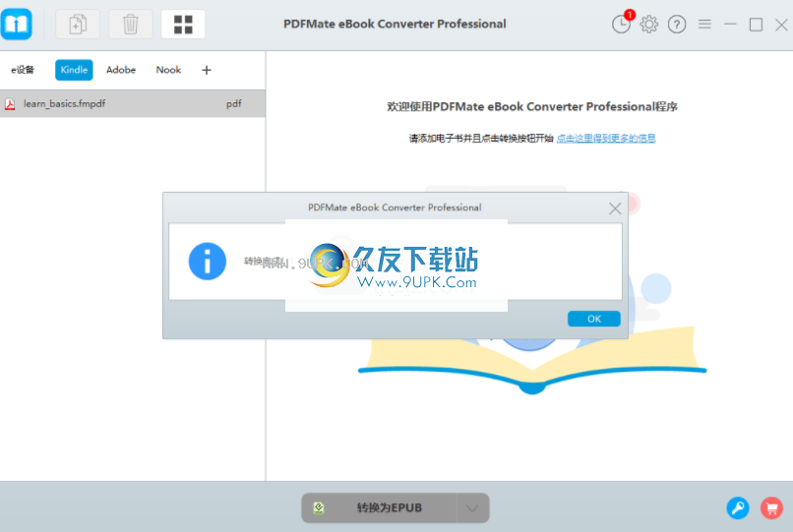This screenshot has height=532, width=793.
Task: Switch to grid view icon
Action: click(183, 24)
